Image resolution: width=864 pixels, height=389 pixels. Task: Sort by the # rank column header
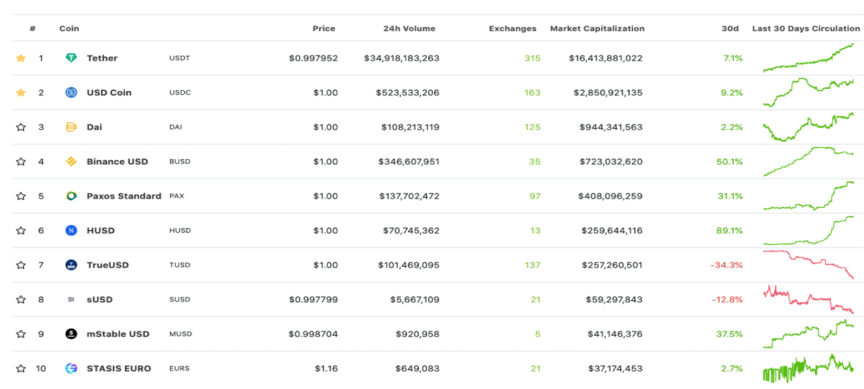tap(33, 29)
